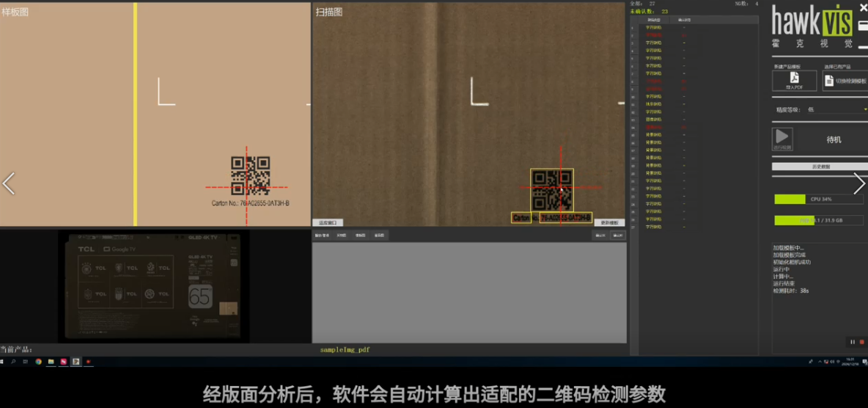The height and width of the screenshot is (408, 868).
Task: Go to the next image with the right arrow
Action: click(x=859, y=183)
